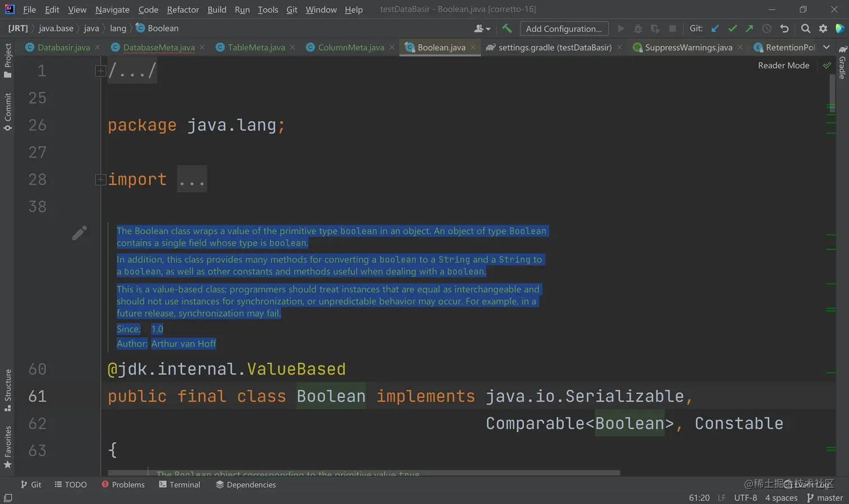Open Add Configuration dropdown

pyautogui.click(x=564, y=29)
